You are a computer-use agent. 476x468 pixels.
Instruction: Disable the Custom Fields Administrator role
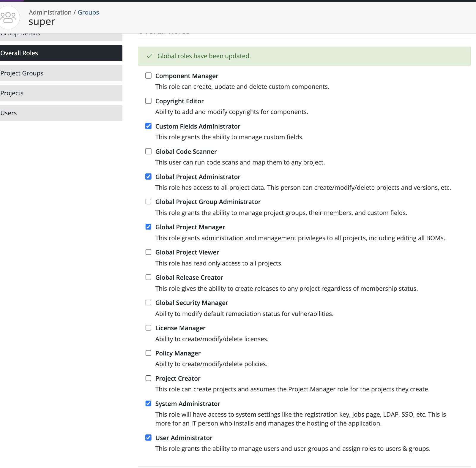point(148,126)
